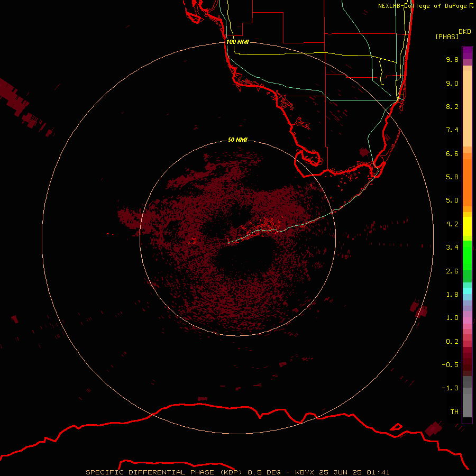Select the 4.2 scale value
The height and width of the screenshot is (476, 476).
pyautogui.click(x=452, y=224)
